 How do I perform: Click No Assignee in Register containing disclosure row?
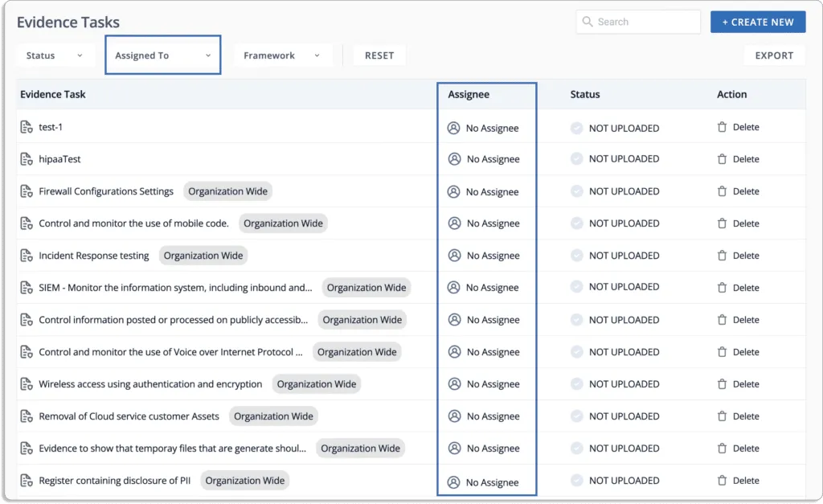(493, 482)
